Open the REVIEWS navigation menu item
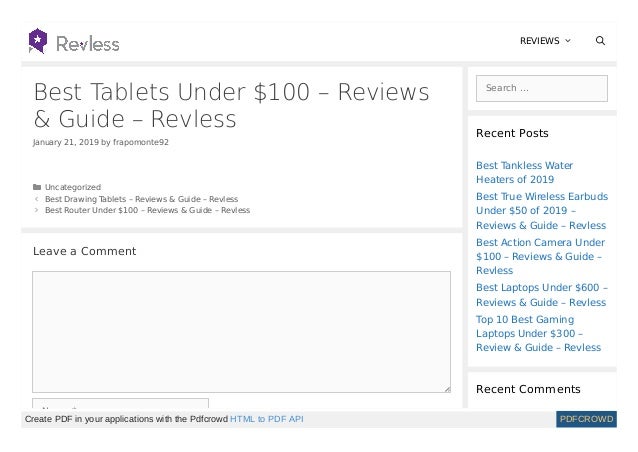The image size is (638, 452). (x=540, y=41)
